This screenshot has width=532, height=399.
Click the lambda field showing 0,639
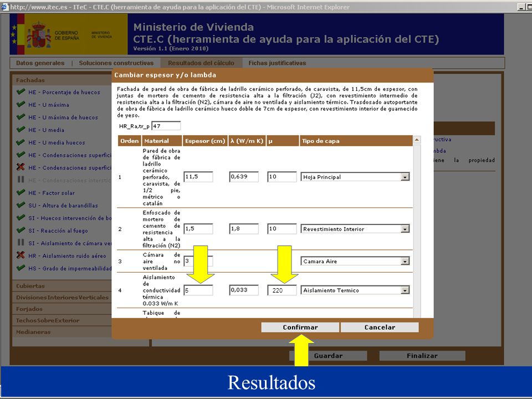[244, 176]
